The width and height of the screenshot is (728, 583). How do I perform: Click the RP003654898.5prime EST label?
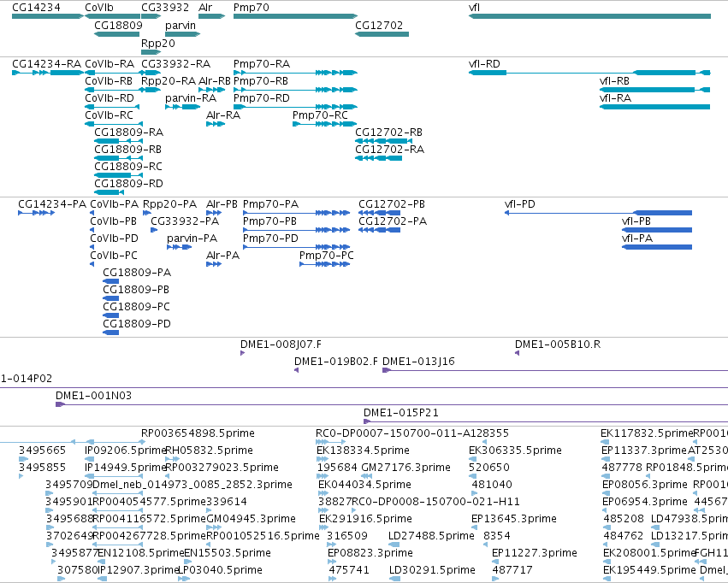pyautogui.click(x=198, y=433)
